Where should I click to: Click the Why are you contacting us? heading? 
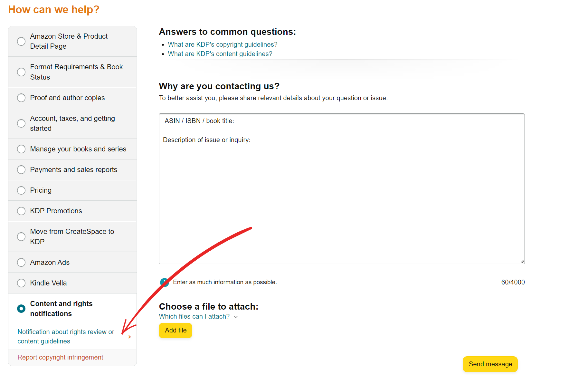tap(219, 86)
